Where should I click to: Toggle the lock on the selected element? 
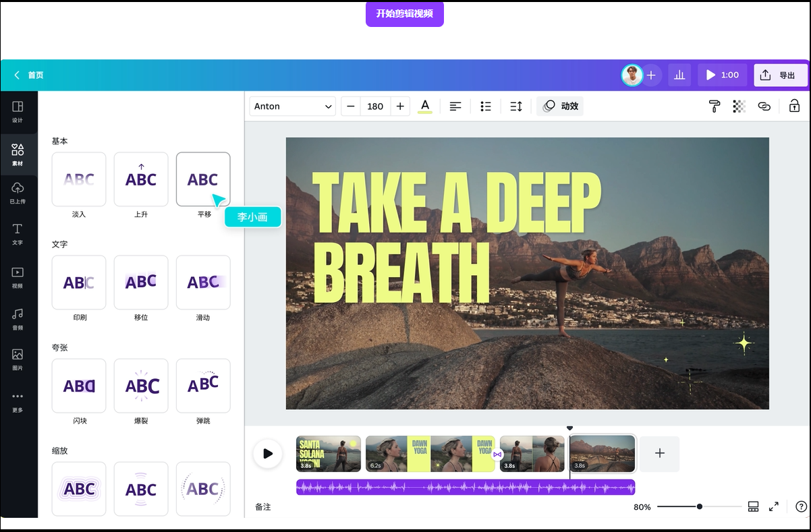coord(794,106)
